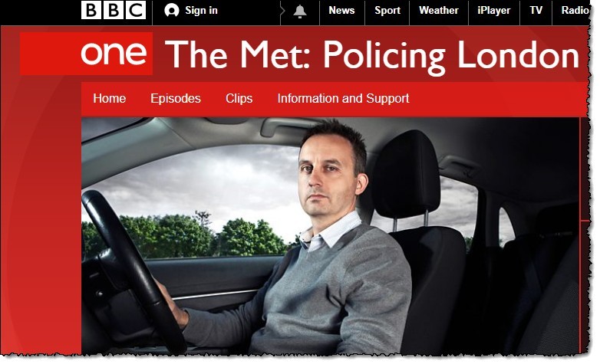Open the News section

(x=341, y=10)
